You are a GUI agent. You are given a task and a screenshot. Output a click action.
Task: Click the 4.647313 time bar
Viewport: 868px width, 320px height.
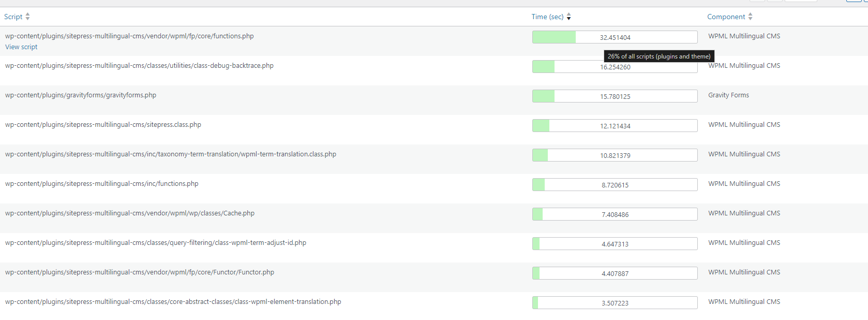point(615,244)
